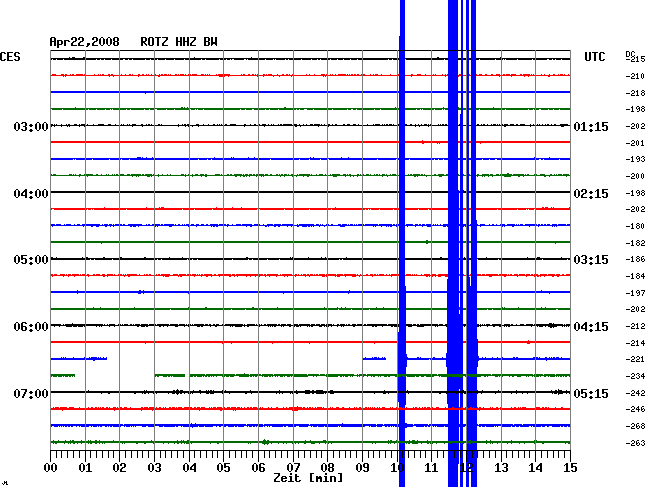Click the "14" minute axis label
The width and height of the screenshot is (650, 494).
[535, 468]
